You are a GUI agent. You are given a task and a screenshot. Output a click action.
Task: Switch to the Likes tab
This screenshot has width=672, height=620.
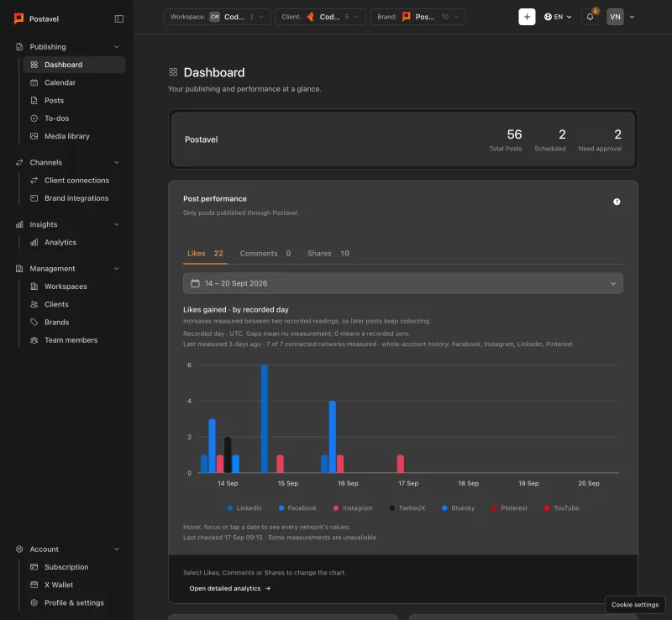[205, 254]
